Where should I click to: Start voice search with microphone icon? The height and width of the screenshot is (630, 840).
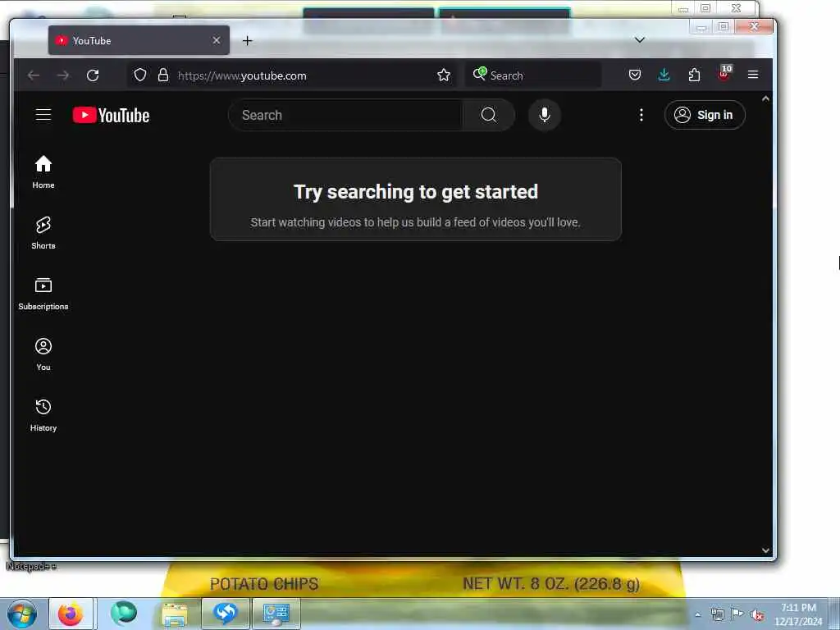(x=545, y=115)
